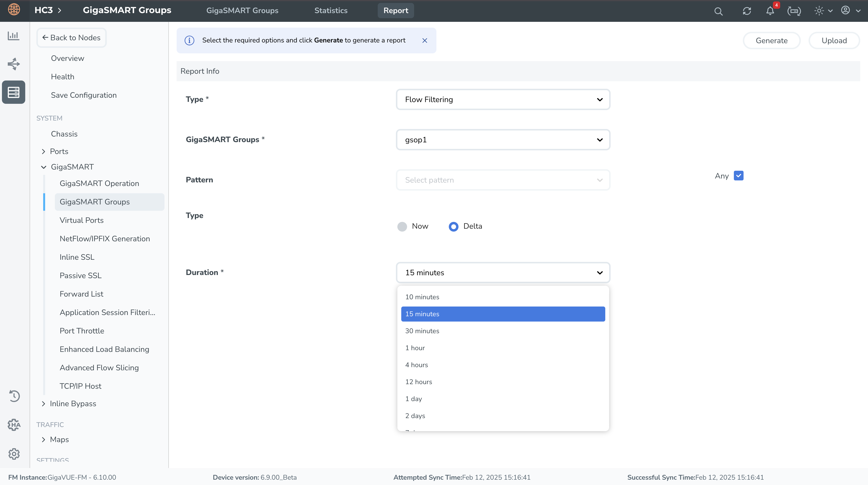Click the Generate button

click(771, 40)
